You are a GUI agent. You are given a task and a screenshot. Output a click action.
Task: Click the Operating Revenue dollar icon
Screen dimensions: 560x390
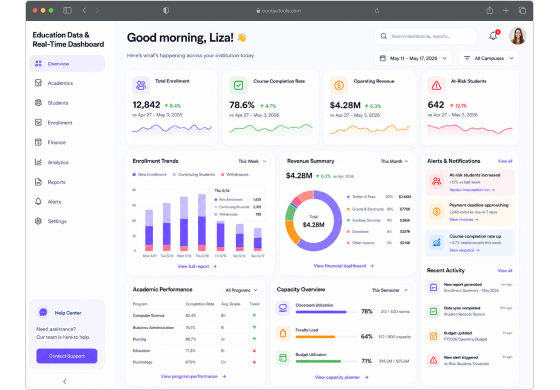[x=339, y=85]
